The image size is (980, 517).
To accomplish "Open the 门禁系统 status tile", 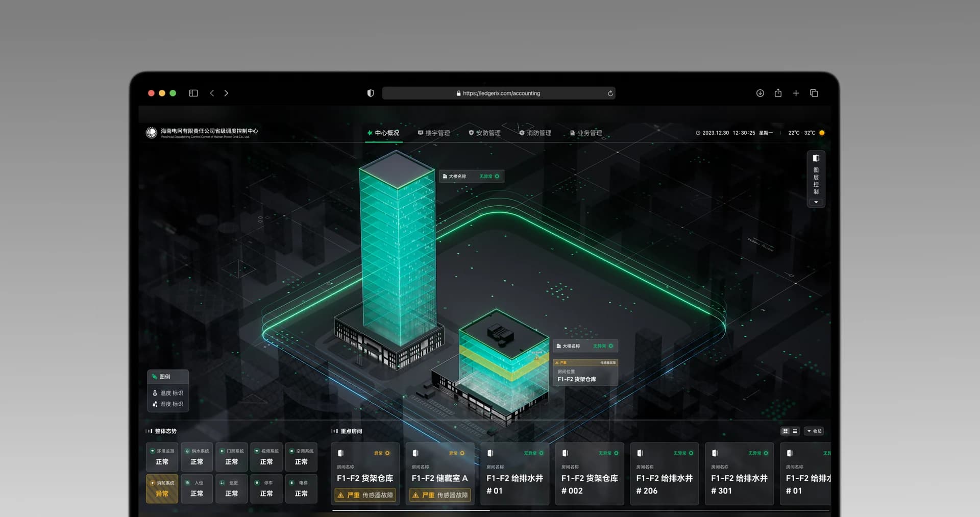I will 232,457.
